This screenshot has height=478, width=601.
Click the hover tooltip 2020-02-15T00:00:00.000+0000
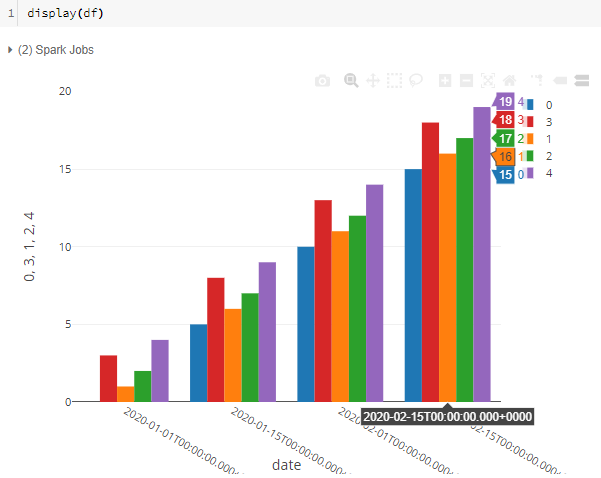(447, 417)
